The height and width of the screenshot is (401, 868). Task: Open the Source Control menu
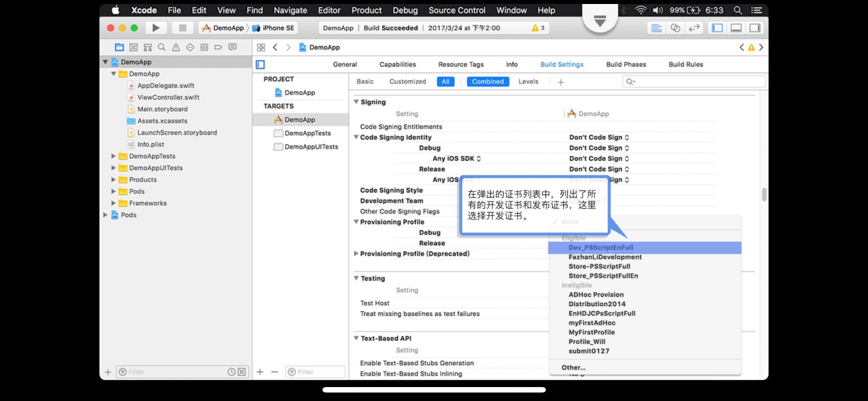[457, 10]
